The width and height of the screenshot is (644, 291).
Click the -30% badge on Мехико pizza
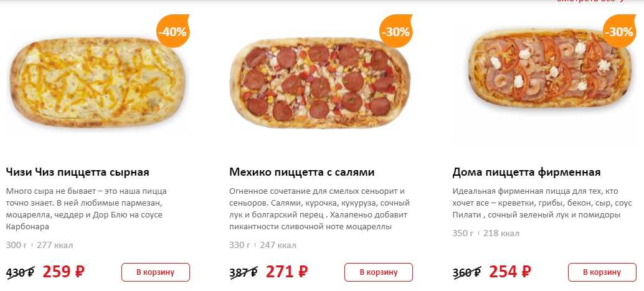click(396, 32)
